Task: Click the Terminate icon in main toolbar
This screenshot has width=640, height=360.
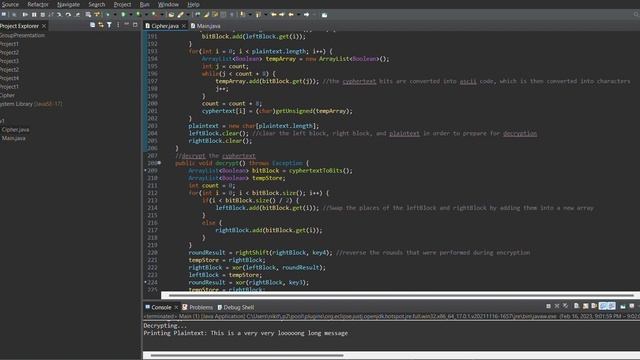Action: point(43,14)
